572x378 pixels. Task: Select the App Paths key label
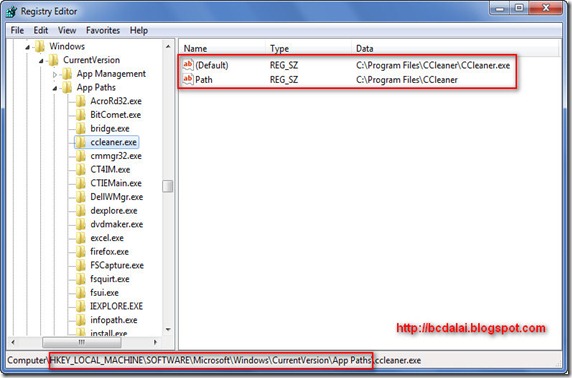[96, 87]
